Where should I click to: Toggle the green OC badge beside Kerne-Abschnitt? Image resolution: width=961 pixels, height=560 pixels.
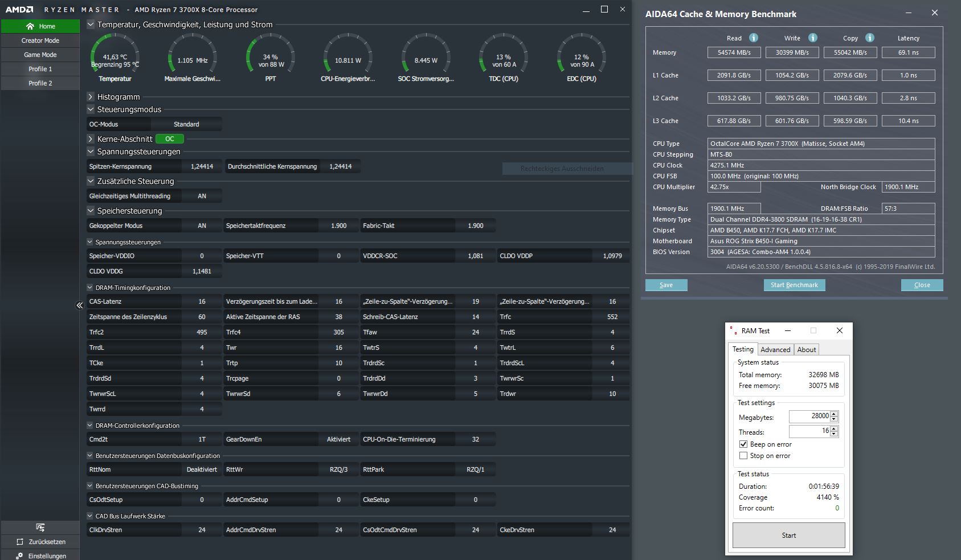(170, 139)
